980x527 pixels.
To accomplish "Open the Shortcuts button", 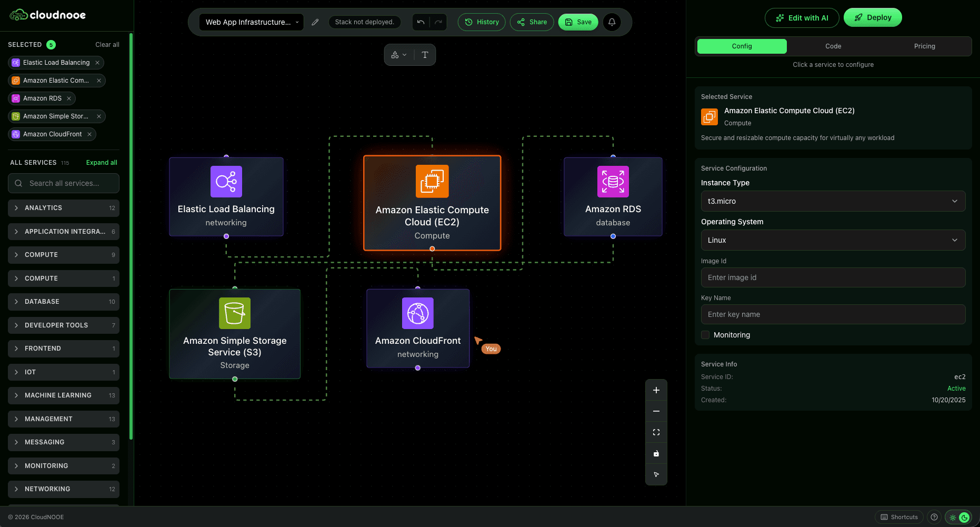I will pyautogui.click(x=899, y=517).
